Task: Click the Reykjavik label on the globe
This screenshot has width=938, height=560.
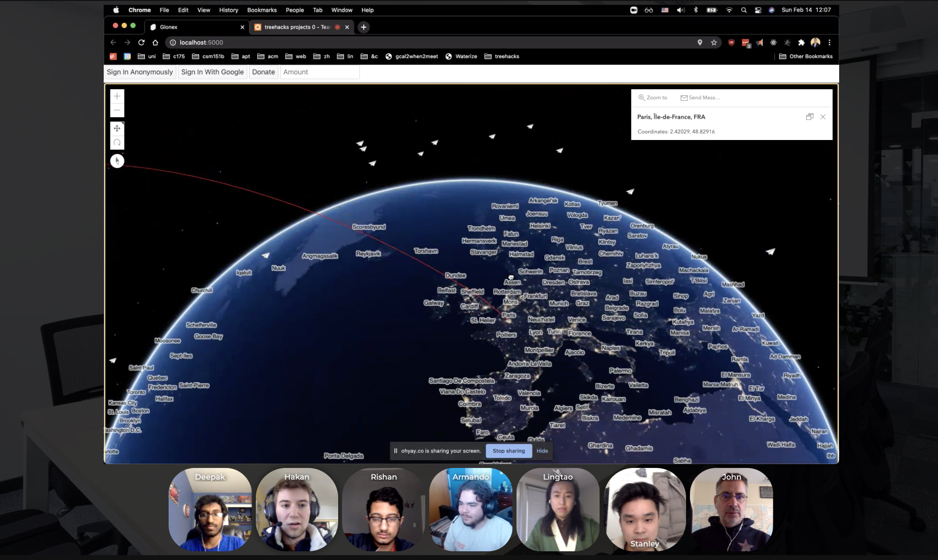Action: [x=368, y=254]
